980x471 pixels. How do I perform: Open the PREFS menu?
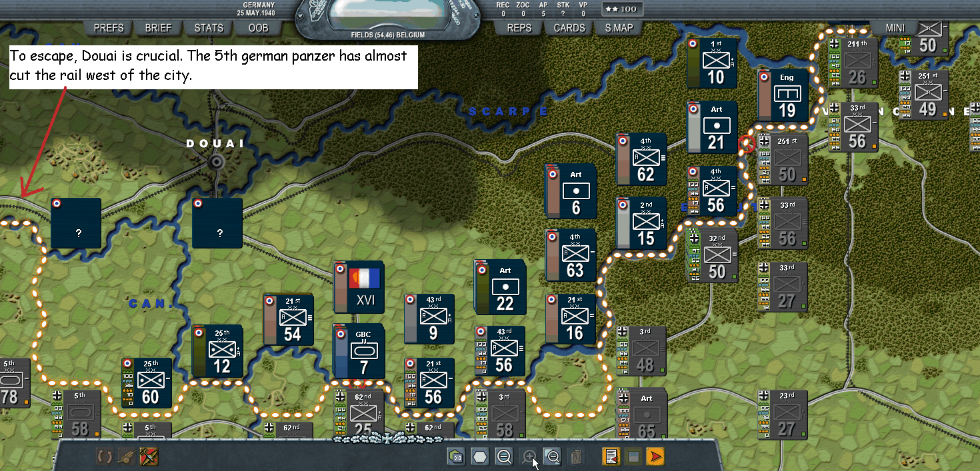tap(109, 28)
